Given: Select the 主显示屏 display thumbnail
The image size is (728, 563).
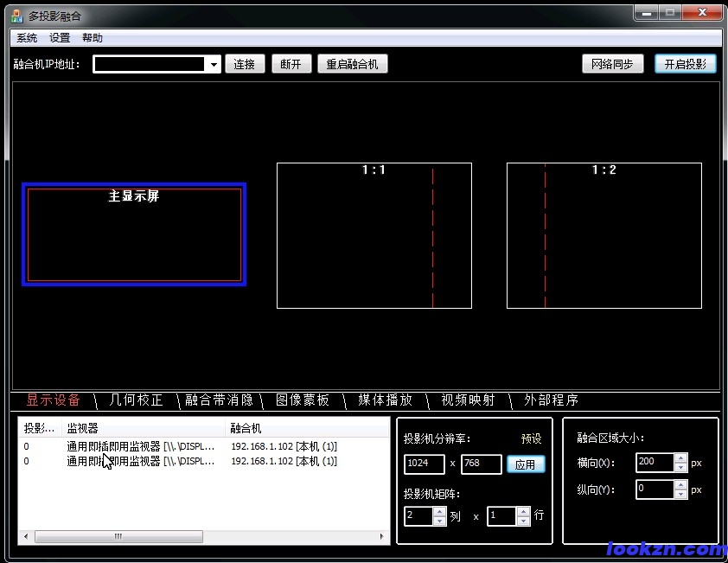Looking at the screenshot, I should [x=134, y=234].
